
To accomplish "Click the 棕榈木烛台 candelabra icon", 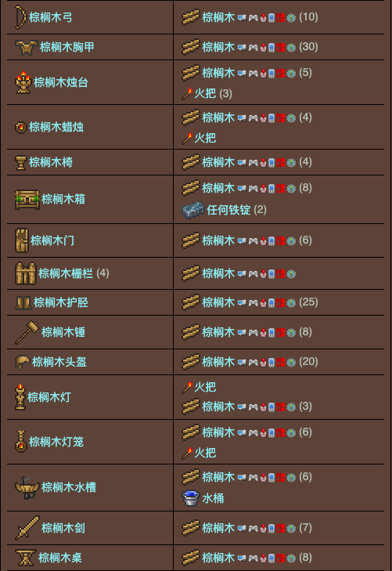I will (23, 82).
